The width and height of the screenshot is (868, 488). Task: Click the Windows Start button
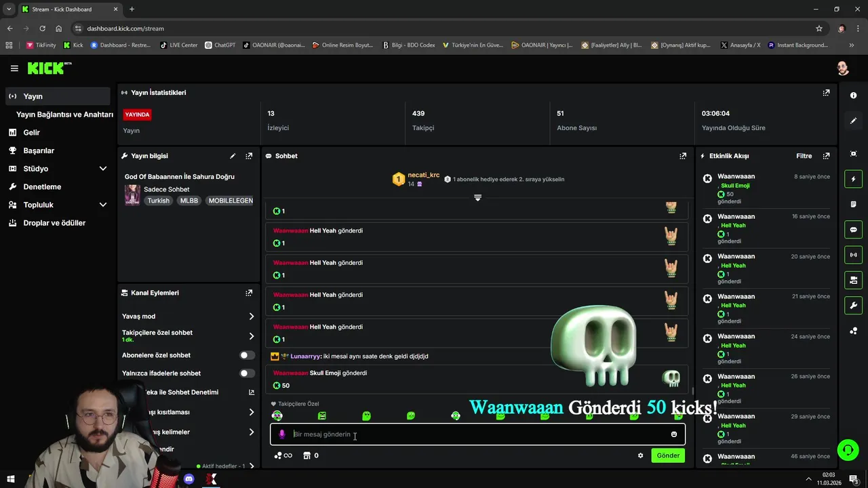(x=11, y=479)
